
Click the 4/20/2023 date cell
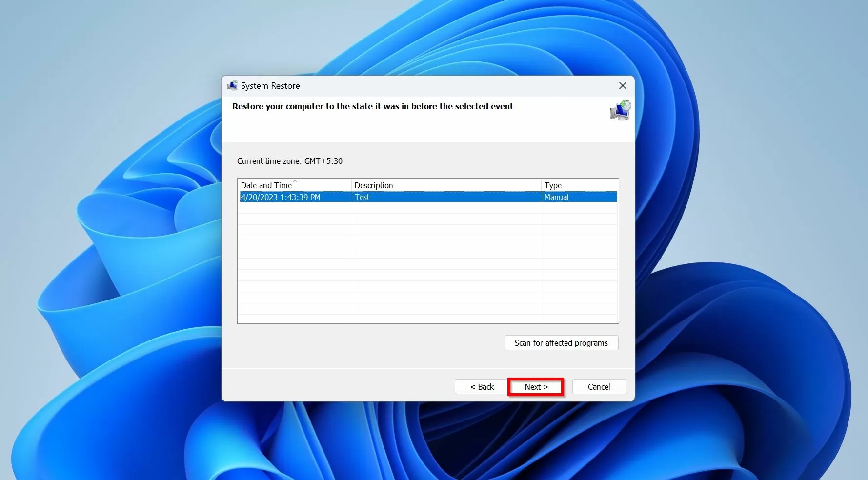(281, 197)
